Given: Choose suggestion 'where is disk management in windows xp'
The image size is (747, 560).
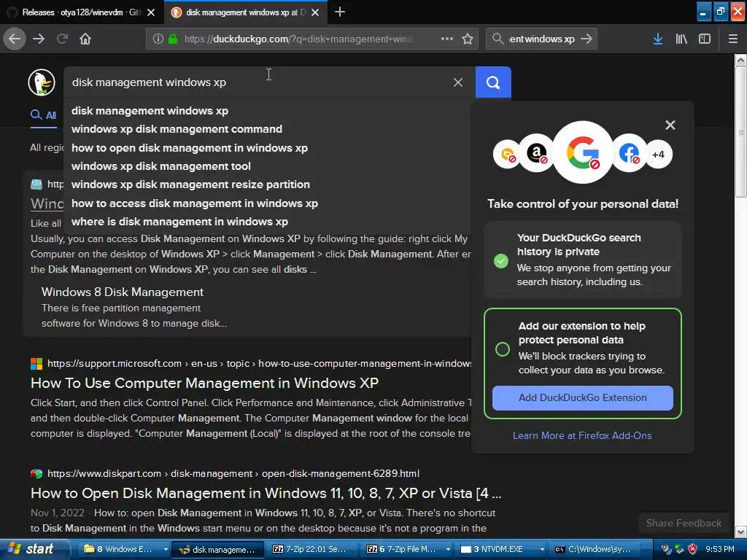Looking at the screenshot, I should pos(179,222).
